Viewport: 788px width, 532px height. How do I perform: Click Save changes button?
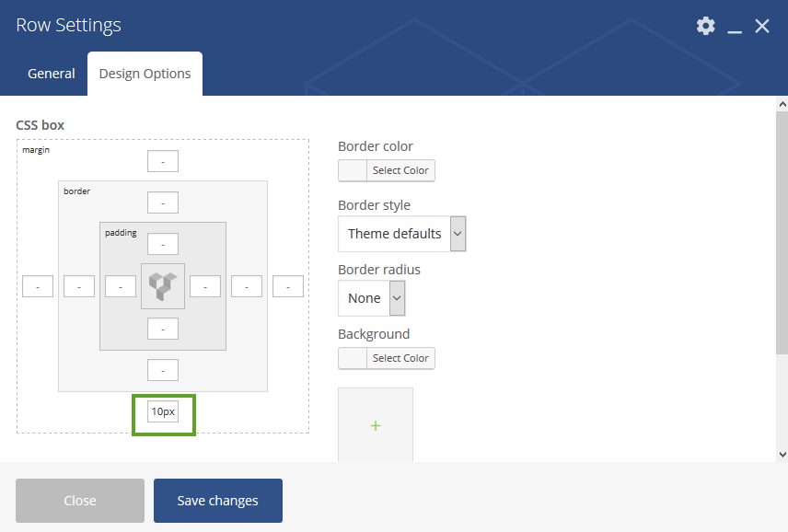pos(218,501)
